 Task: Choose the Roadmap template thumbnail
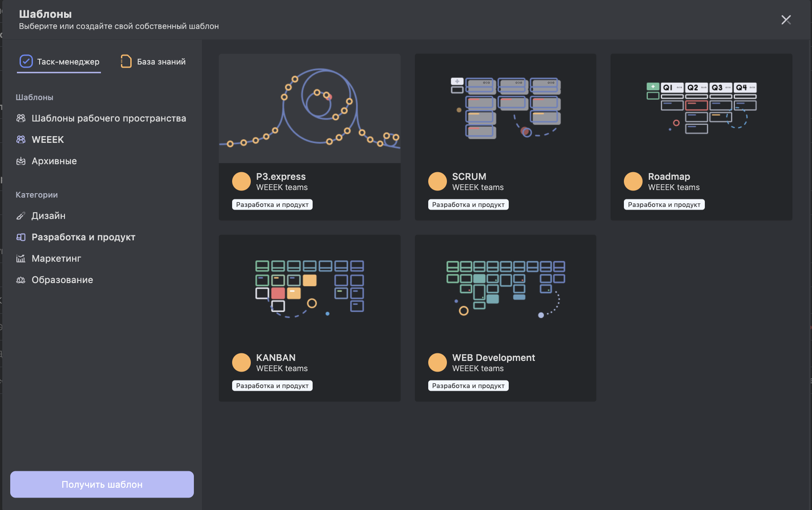tap(701, 109)
